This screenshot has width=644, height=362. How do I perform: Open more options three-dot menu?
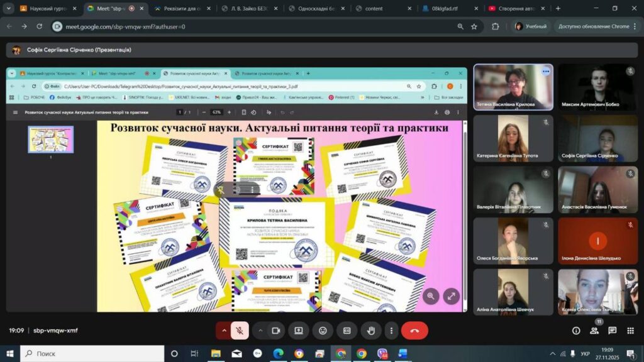pyautogui.click(x=391, y=331)
